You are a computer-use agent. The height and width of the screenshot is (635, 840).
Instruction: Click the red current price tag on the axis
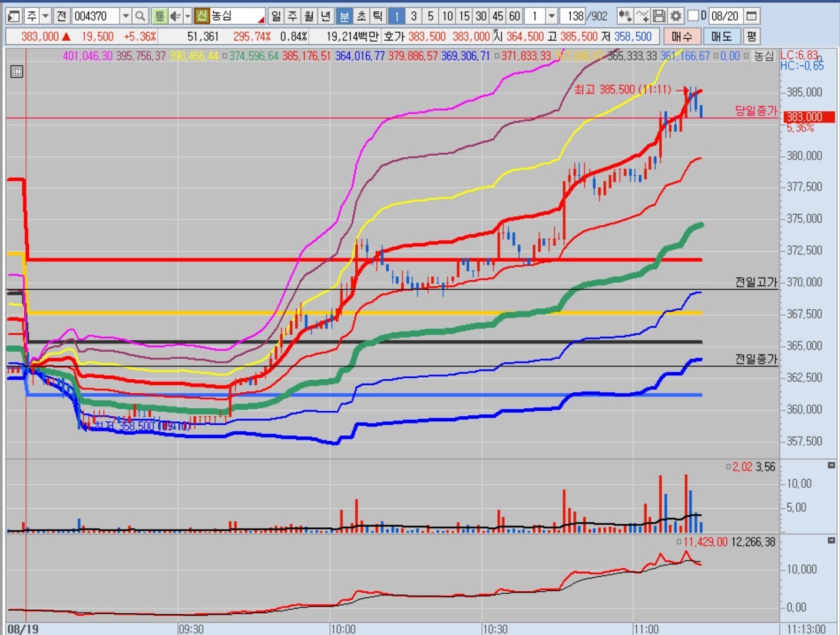809,117
